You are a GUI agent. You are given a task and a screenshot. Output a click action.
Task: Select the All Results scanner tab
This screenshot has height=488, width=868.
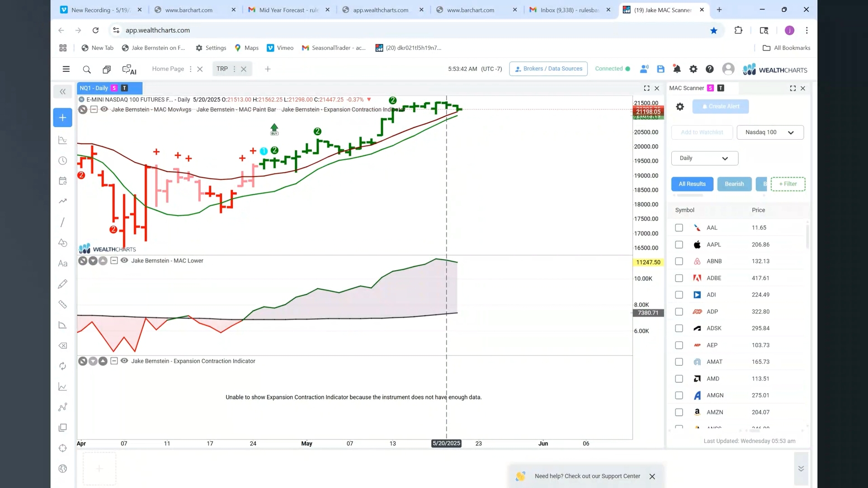pos(692,184)
